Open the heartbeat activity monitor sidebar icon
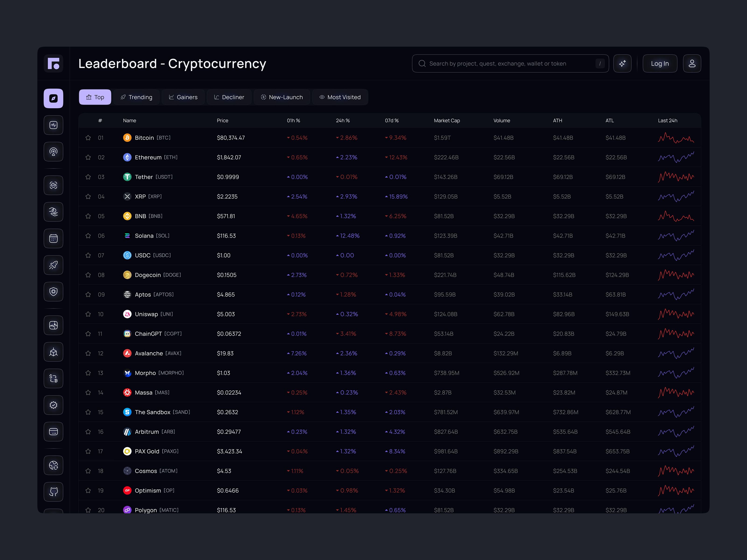The height and width of the screenshot is (560, 747). [x=53, y=125]
